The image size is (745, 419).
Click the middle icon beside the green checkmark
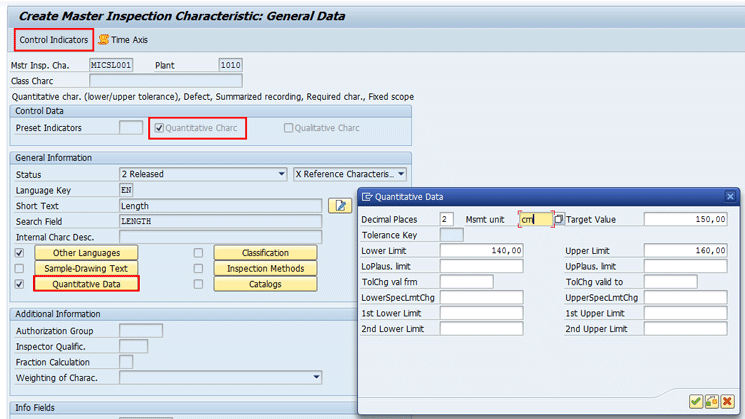711,401
